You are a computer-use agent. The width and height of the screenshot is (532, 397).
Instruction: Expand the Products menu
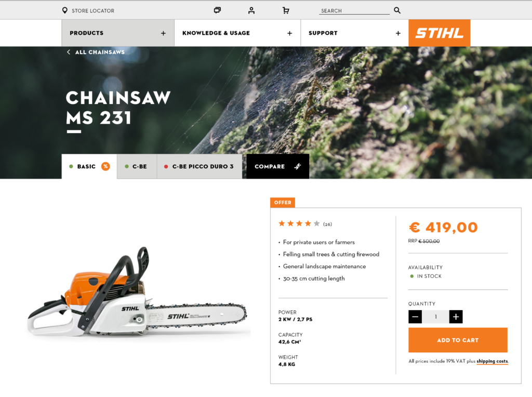click(118, 33)
